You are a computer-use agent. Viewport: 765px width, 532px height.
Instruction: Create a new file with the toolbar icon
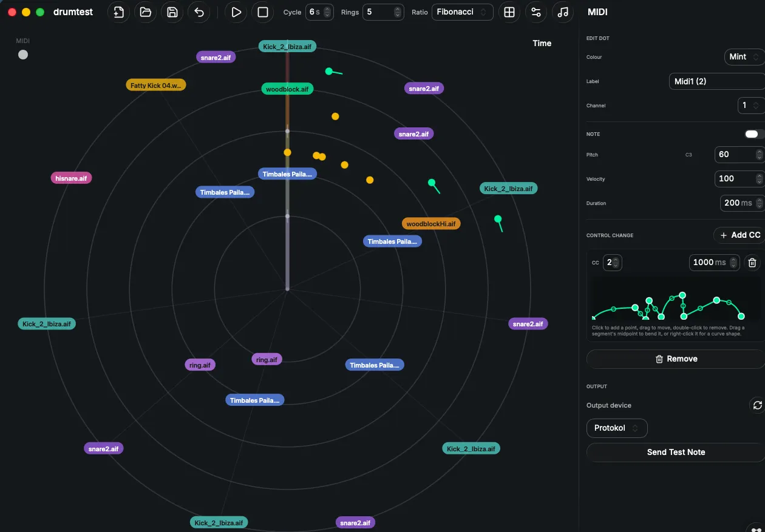coord(118,12)
